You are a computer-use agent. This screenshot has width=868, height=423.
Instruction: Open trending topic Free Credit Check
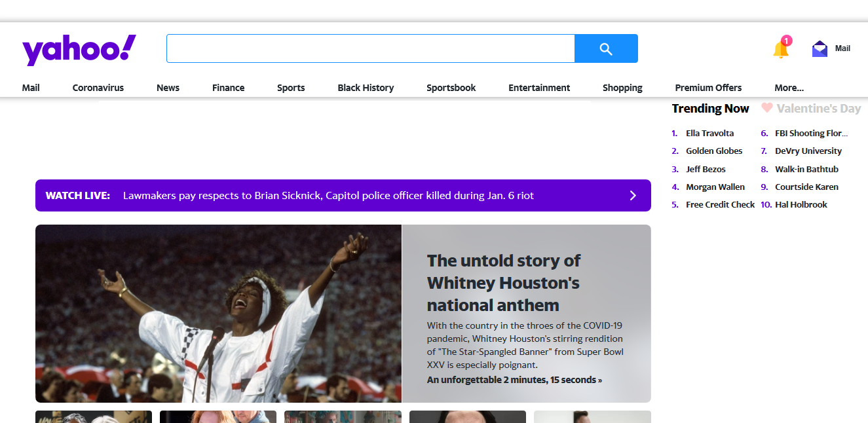pos(720,204)
